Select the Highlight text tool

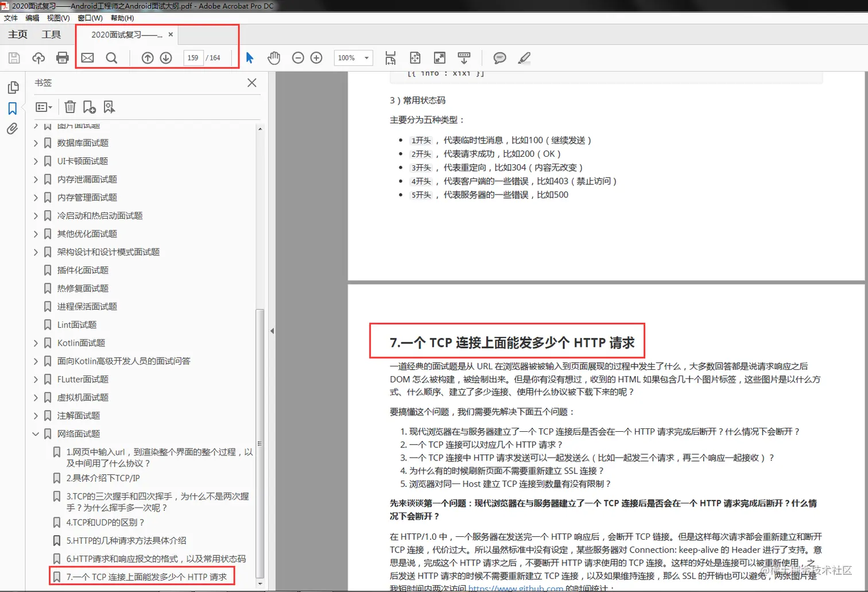click(523, 57)
